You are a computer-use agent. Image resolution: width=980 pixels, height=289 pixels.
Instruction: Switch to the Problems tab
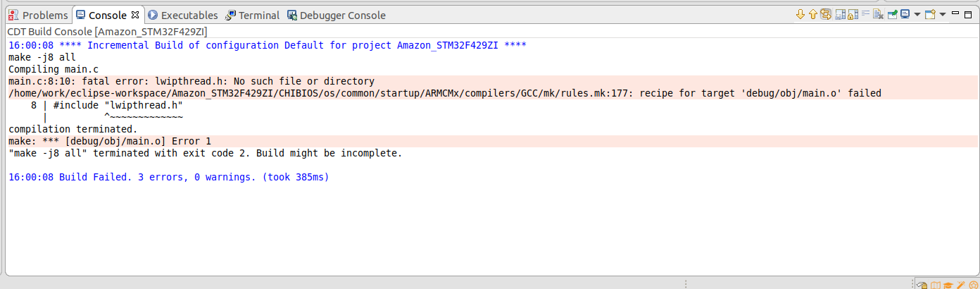pyautogui.click(x=39, y=15)
